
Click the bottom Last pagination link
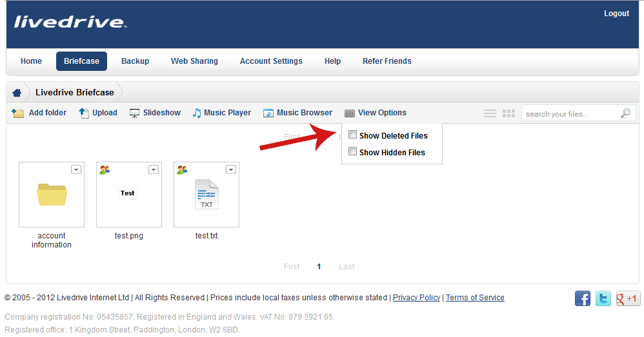pyautogui.click(x=347, y=267)
